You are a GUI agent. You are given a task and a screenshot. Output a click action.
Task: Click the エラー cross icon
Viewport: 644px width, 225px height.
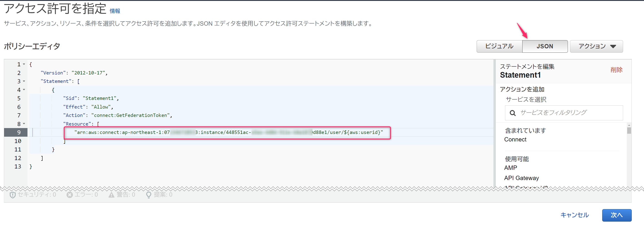[69, 195]
